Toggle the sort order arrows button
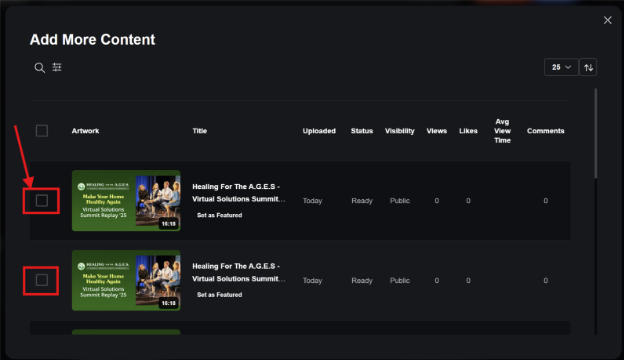Image resolution: width=624 pixels, height=360 pixels. [x=588, y=67]
